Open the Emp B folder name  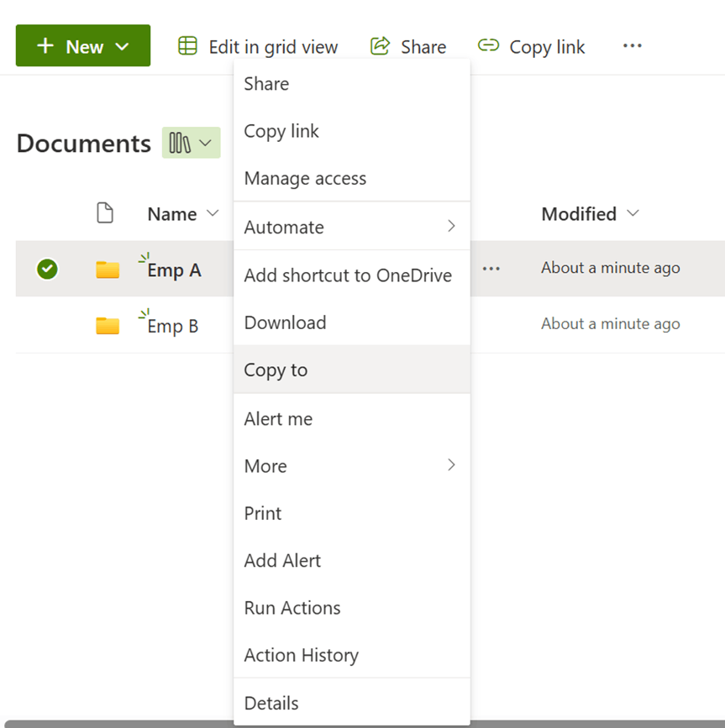pos(173,326)
